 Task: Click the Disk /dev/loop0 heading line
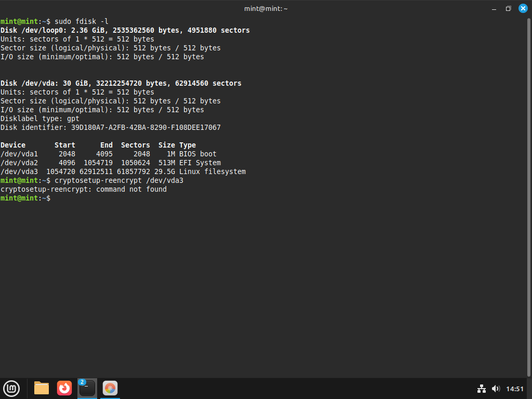point(125,30)
